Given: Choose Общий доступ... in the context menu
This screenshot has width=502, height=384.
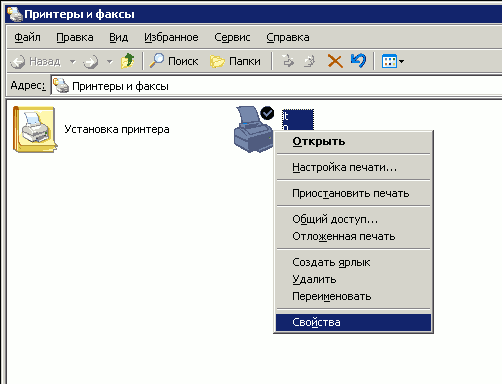Looking at the screenshot, I should click(x=353, y=219).
